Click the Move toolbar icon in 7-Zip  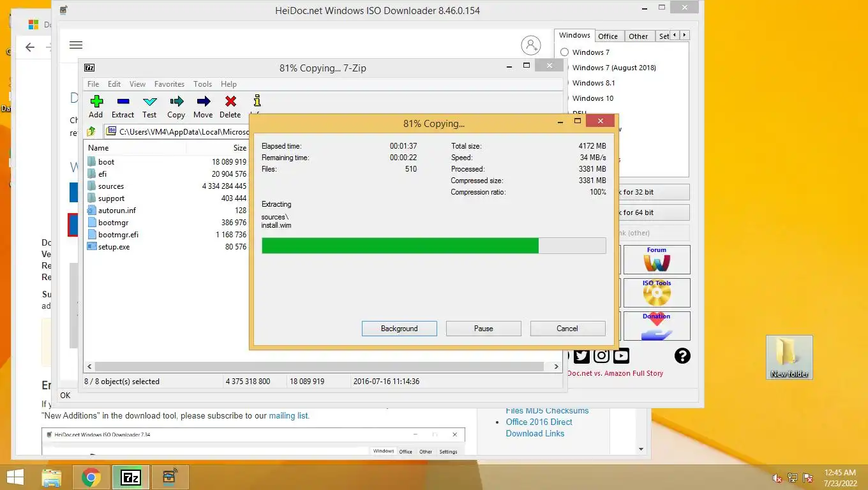point(204,101)
